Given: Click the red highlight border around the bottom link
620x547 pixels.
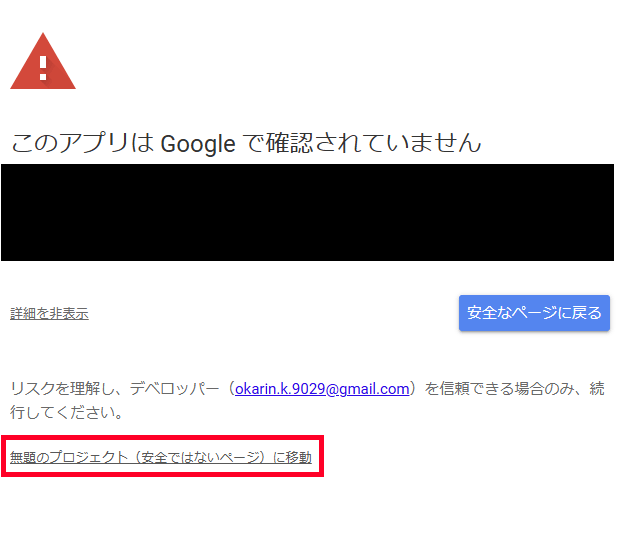Looking at the screenshot, I should click(163, 437).
